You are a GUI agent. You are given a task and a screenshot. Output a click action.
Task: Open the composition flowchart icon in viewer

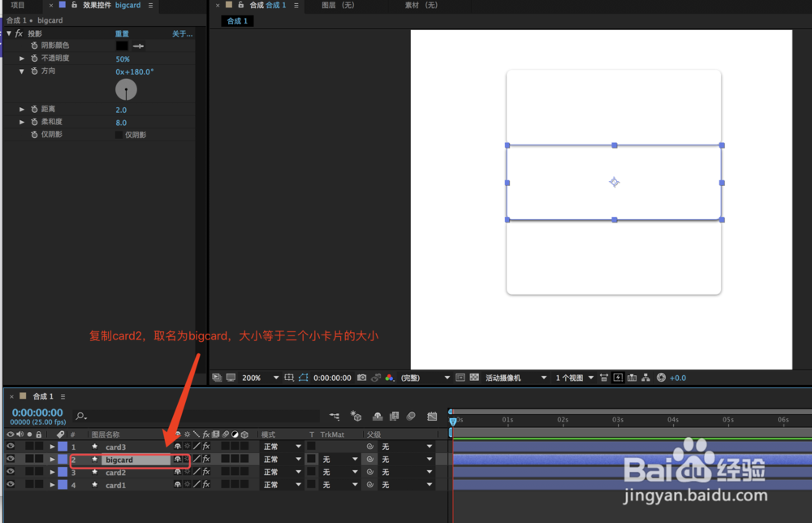[646, 378]
